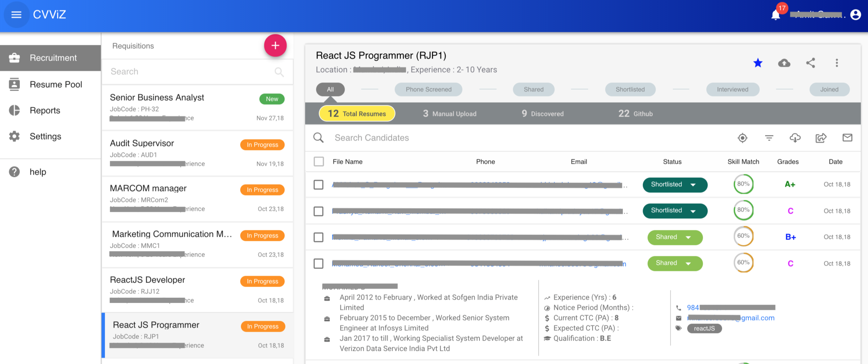Filter by 22 Github resumes
The height and width of the screenshot is (364, 868).
pyautogui.click(x=635, y=113)
